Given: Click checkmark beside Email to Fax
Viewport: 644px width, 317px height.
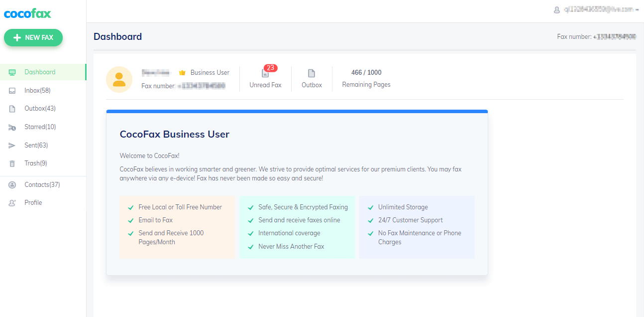Looking at the screenshot, I should pos(131,221).
